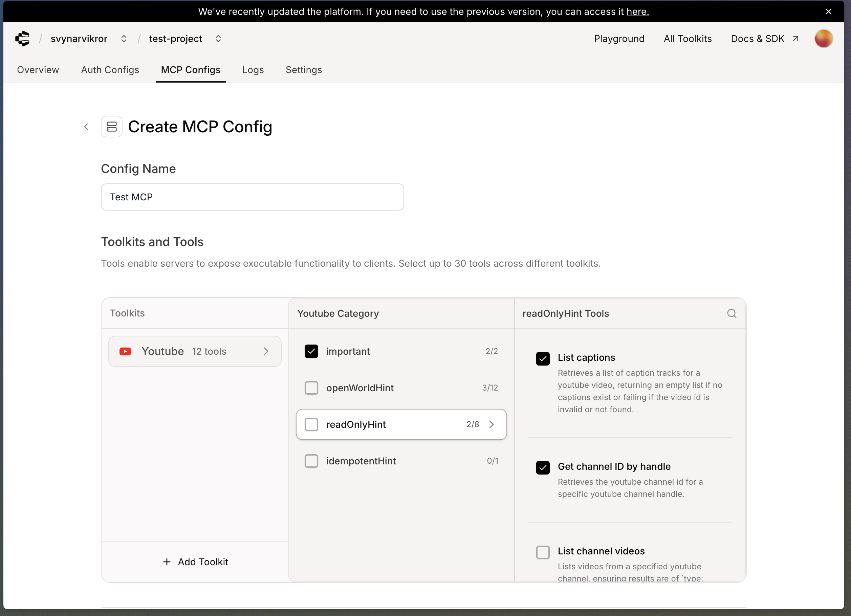Image resolution: width=851 pixels, height=616 pixels.
Task: Switch to the Auth Configs tab
Action: coord(110,70)
